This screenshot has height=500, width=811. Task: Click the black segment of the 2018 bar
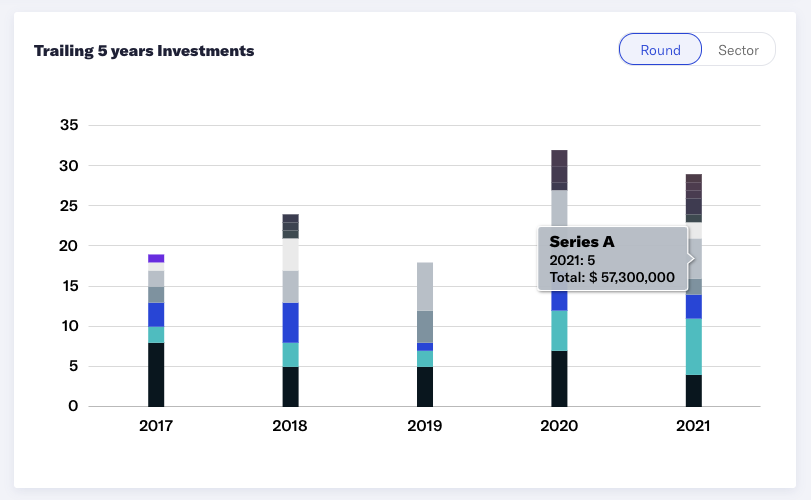pyautogui.click(x=291, y=387)
